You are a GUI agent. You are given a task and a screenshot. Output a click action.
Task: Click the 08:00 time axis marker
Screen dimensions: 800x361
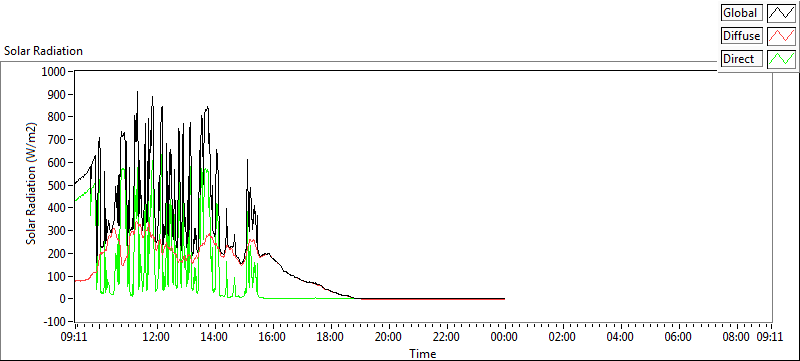[737, 337]
